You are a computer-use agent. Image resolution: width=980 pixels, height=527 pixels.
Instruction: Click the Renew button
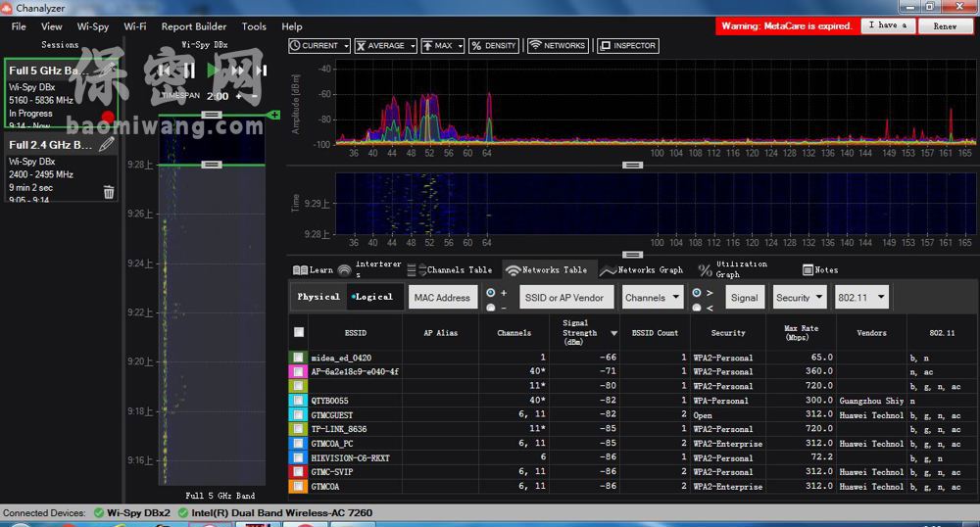pos(945,26)
